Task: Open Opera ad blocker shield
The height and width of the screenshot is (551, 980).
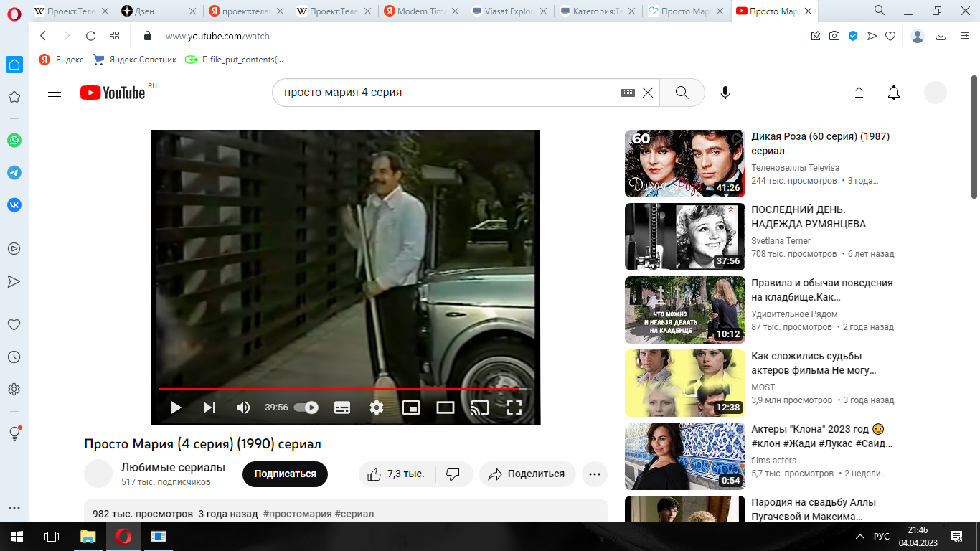Action: [x=853, y=36]
